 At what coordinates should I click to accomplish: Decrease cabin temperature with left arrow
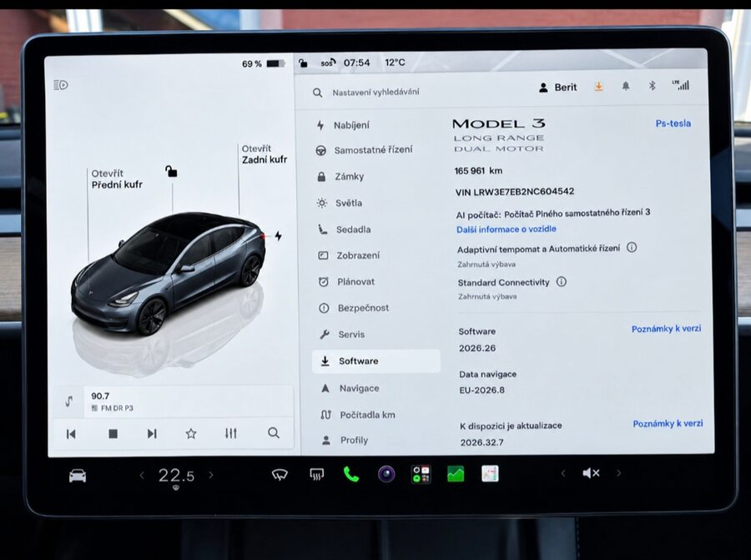tap(142, 475)
